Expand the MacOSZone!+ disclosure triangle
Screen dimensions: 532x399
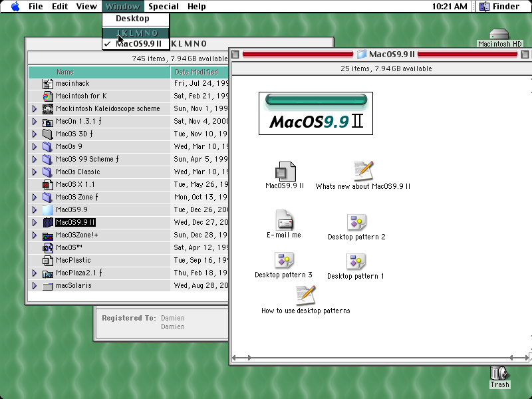35,235
